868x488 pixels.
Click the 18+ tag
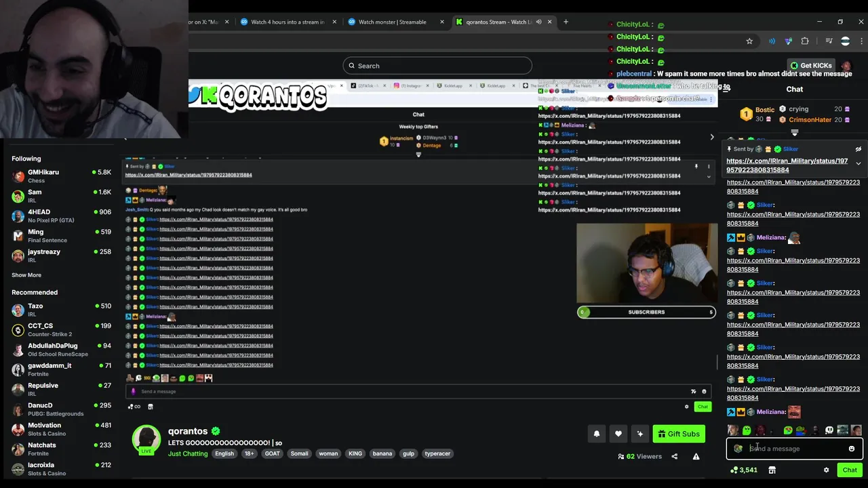pos(249,453)
